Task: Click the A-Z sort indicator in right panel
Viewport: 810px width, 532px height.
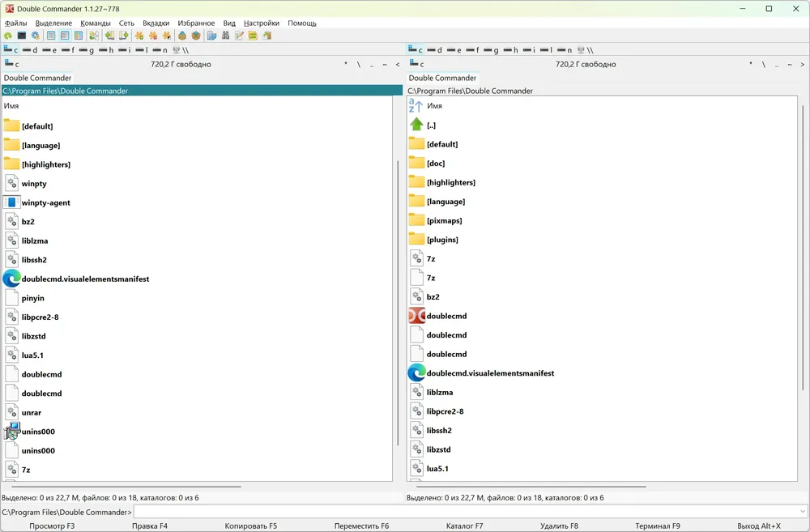Action: (416, 105)
